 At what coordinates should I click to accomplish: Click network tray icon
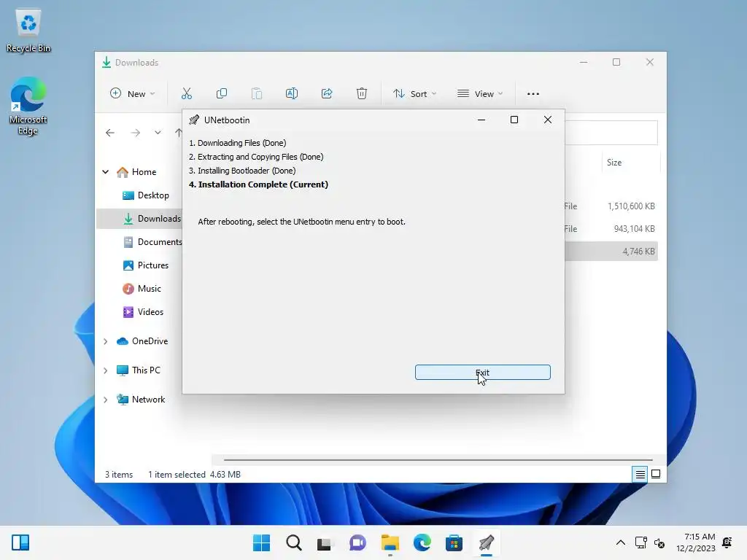pos(640,542)
